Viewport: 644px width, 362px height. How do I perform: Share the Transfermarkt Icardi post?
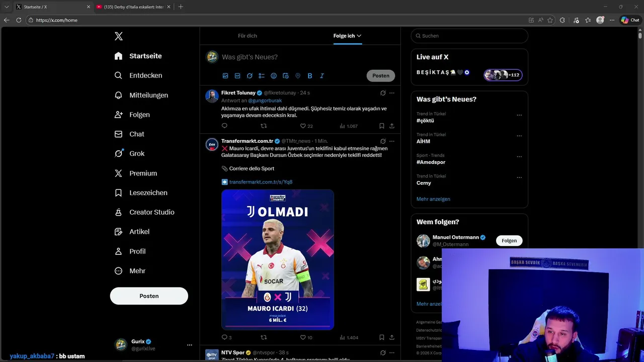click(392, 337)
